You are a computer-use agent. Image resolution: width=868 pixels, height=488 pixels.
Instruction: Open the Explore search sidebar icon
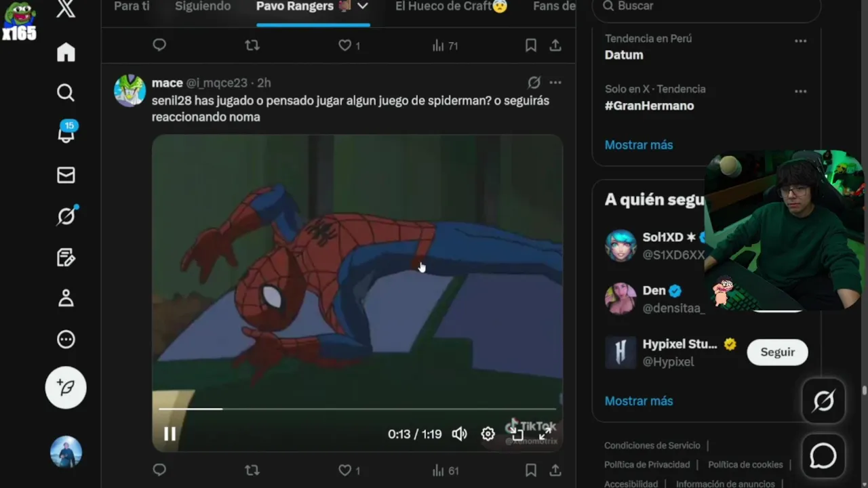click(x=66, y=93)
